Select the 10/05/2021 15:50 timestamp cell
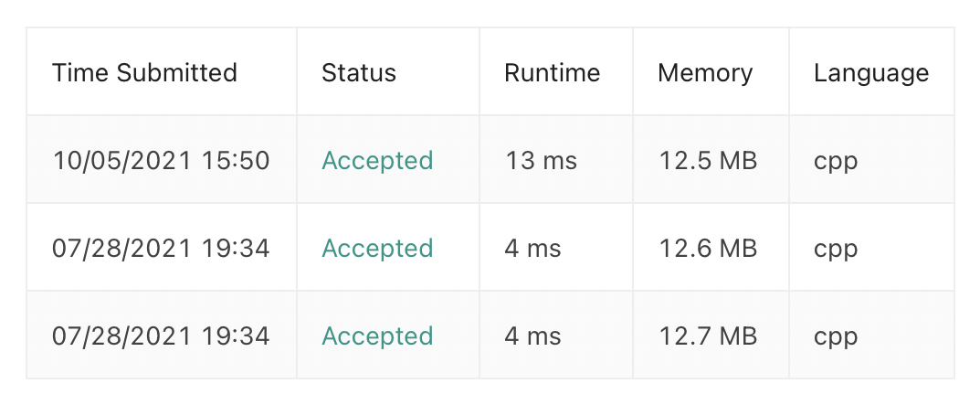Viewport: 980px width, 405px height. point(161,161)
